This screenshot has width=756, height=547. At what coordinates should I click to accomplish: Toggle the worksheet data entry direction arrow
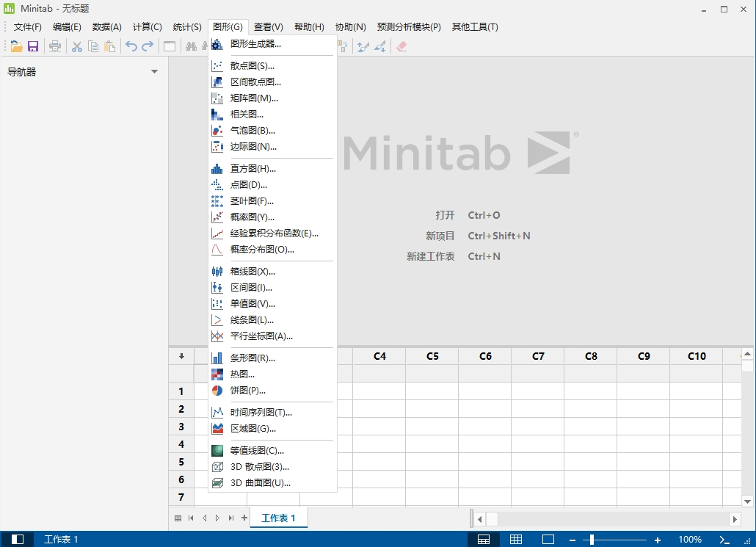coord(181,356)
